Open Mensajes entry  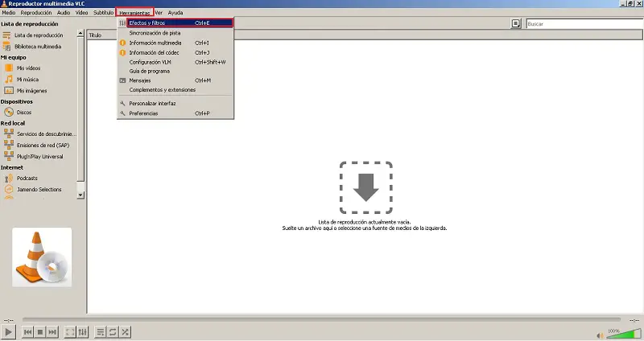[x=175, y=80]
